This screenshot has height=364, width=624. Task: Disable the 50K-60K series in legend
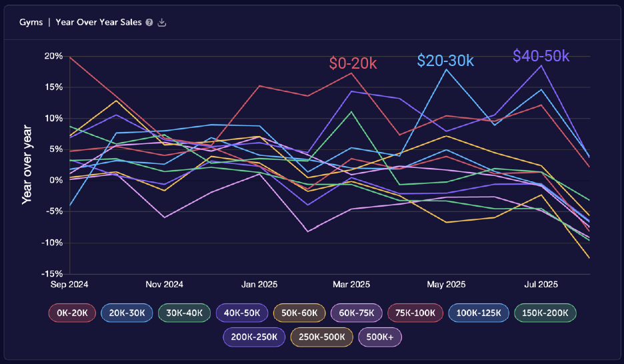pos(299,312)
